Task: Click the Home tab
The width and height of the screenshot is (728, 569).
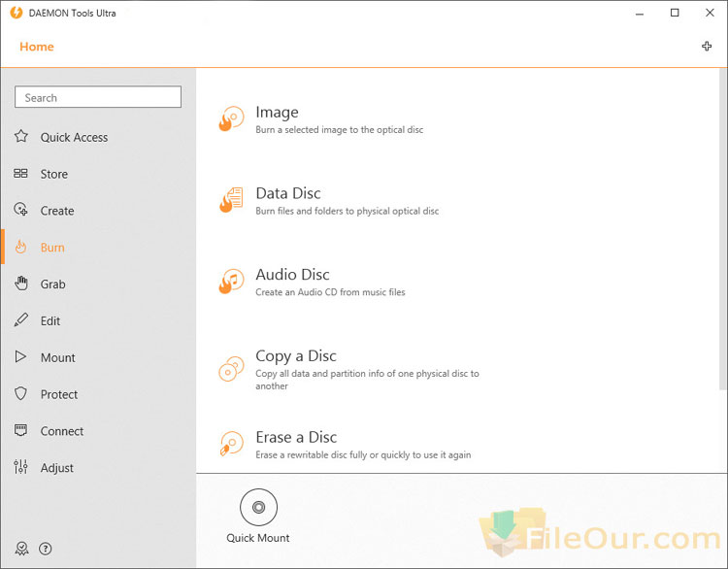Action: point(37,47)
